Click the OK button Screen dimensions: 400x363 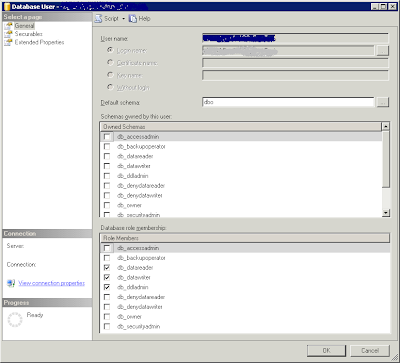(x=326, y=350)
